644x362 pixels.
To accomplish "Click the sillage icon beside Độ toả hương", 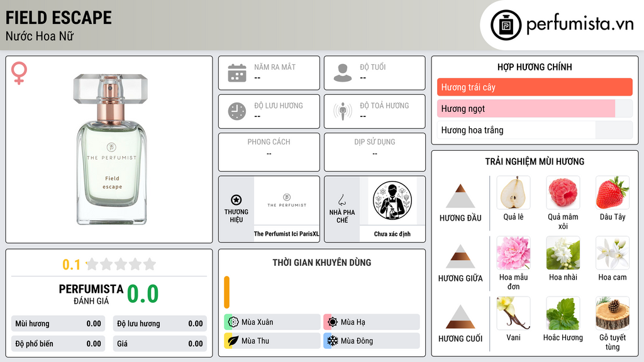I will [x=343, y=111].
